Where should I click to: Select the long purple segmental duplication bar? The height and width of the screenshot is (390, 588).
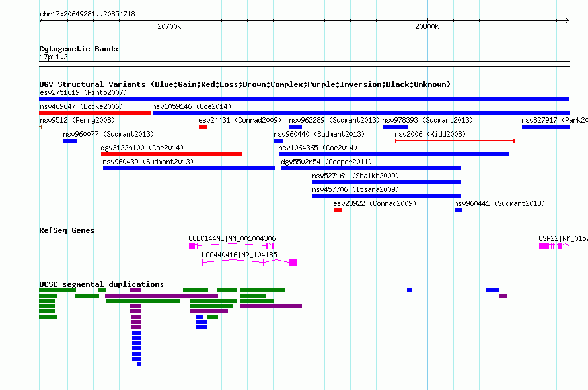coord(162,296)
